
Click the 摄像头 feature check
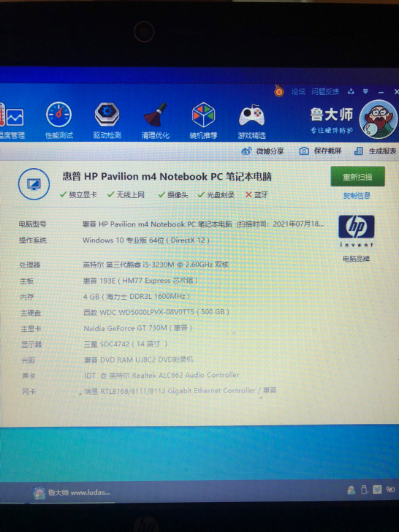(173, 194)
